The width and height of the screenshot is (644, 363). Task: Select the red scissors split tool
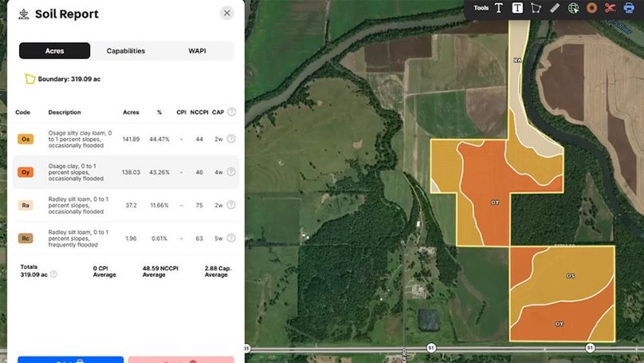tap(610, 8)
